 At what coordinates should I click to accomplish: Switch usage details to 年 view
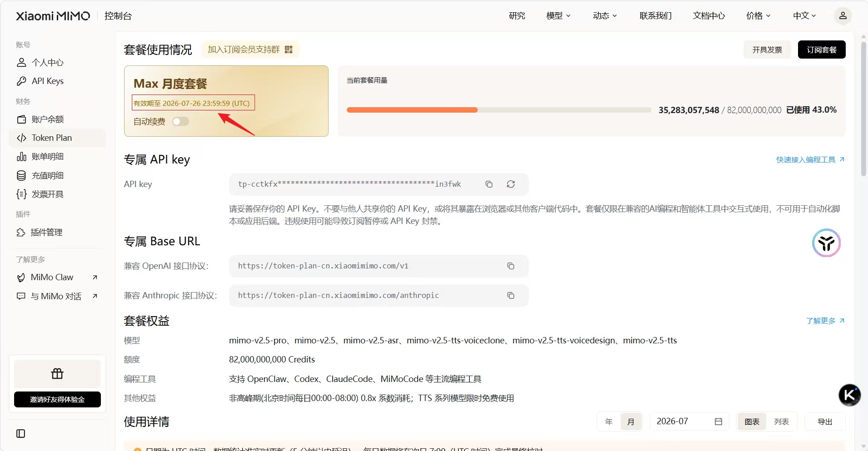(x=609, y=421)
